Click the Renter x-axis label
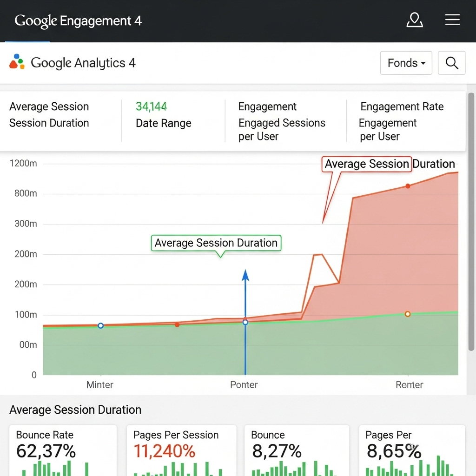This screenshot has width=476, height=476. pos(409,384)
